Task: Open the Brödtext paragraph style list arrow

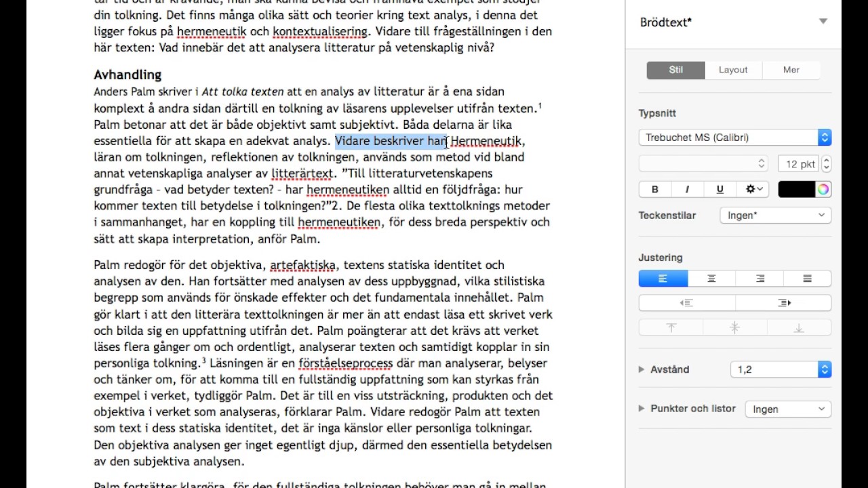Action: coord(823,22)
